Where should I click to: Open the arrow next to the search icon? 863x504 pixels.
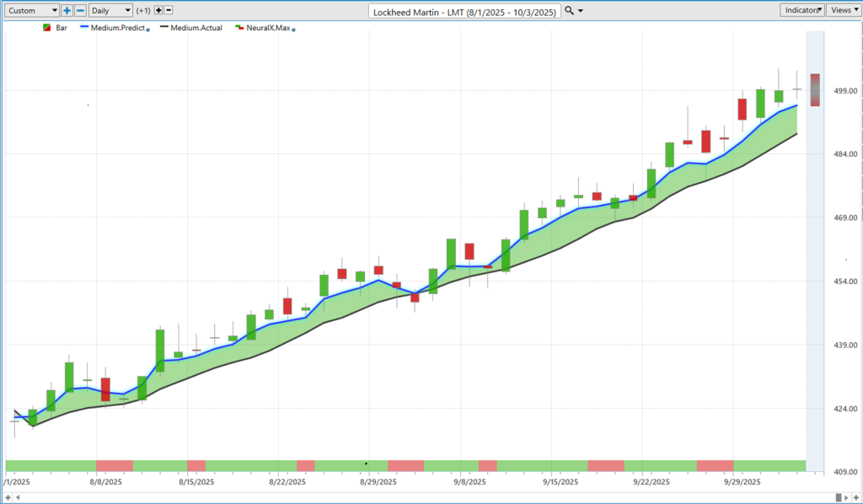[x=580, y=11]
